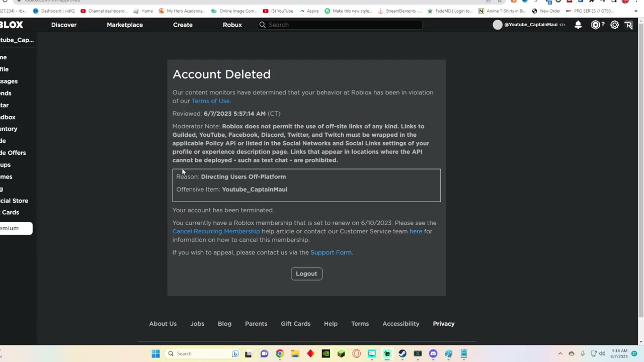Open the Parents footer link

point(256,324)
